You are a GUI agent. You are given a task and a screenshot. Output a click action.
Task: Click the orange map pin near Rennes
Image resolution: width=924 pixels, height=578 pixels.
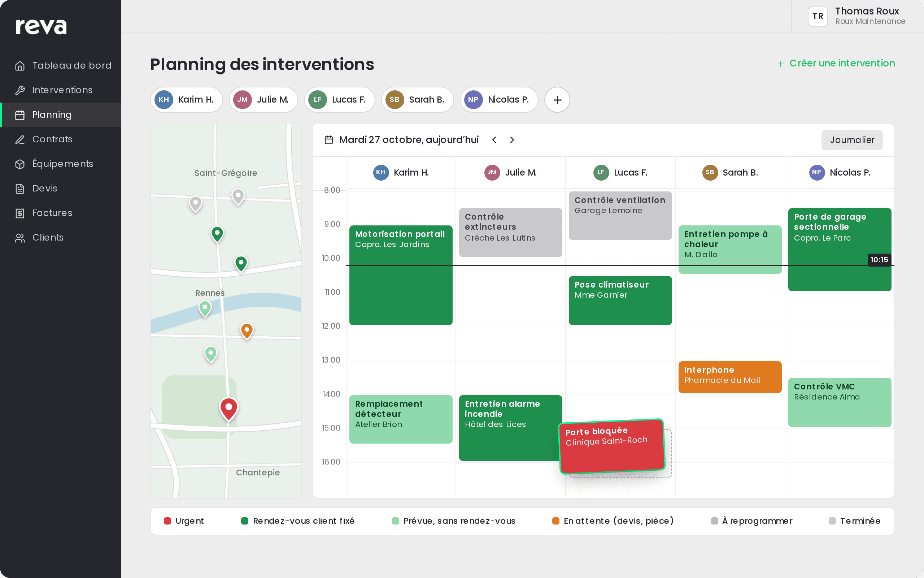[247, 331]
